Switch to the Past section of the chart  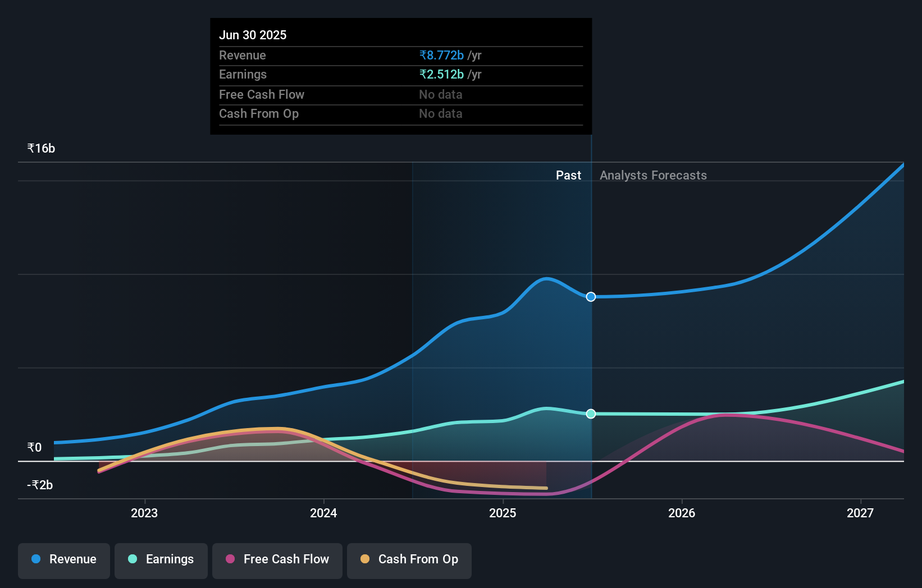[x=569, y=175]
